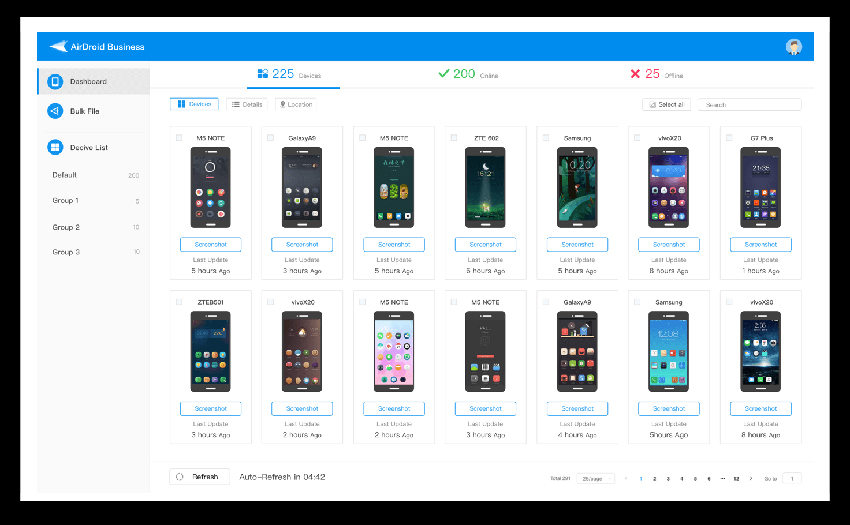Click the green Online checkmark icon
This screenshot has height=525, width=850.
443,73
